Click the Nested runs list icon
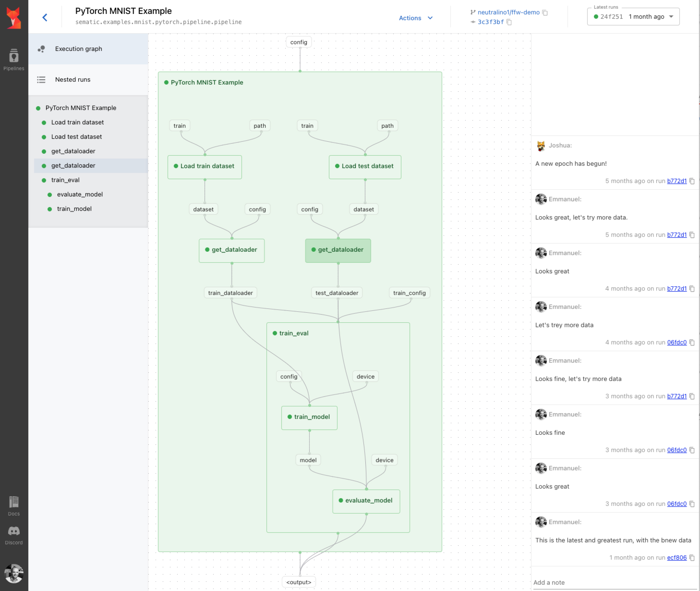 tap(41, 80)
